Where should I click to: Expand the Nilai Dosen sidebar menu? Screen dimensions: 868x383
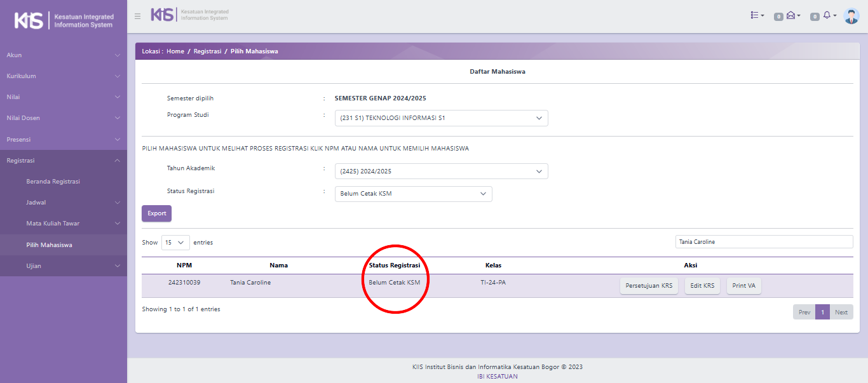[64, 118]
